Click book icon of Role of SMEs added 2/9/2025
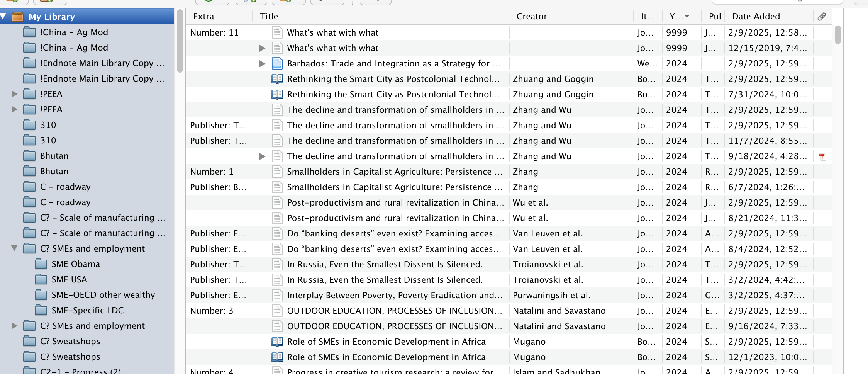Image resolution: width=868 pixels, height=374 pixels. 277,342
